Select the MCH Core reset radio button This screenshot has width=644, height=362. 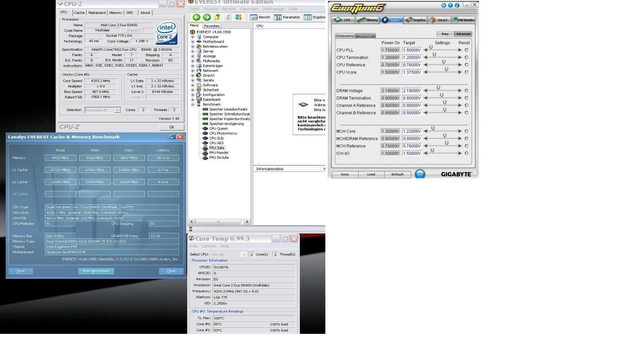(x=466, y=131)
